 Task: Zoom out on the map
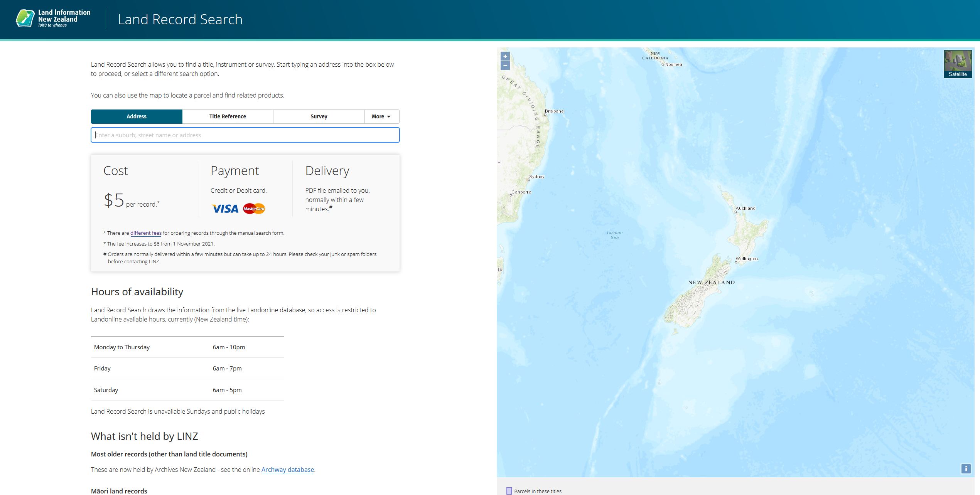click(505, 66)
